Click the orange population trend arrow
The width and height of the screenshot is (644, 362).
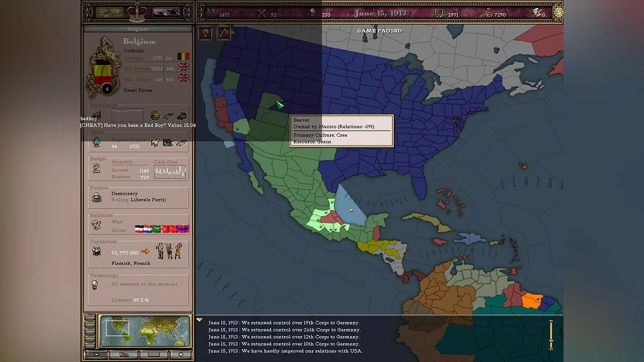tap(145, 251)
